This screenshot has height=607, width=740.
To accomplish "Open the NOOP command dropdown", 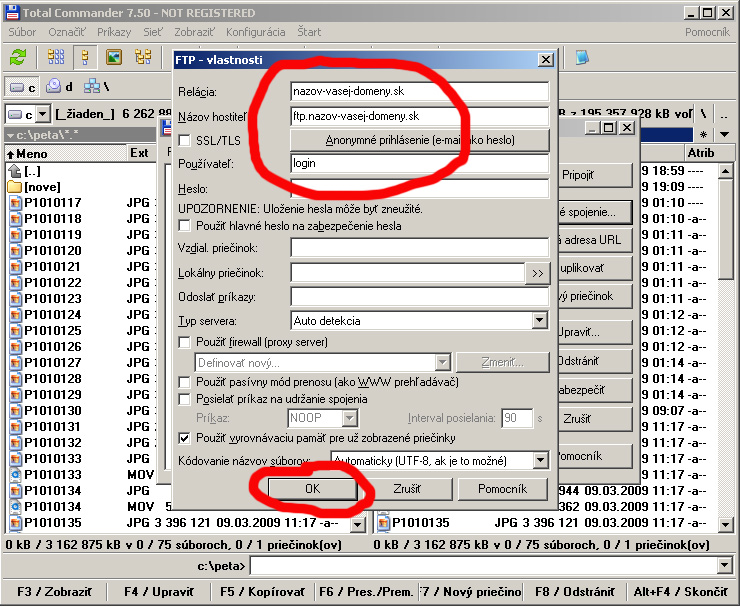I will [x=350, y=418].
